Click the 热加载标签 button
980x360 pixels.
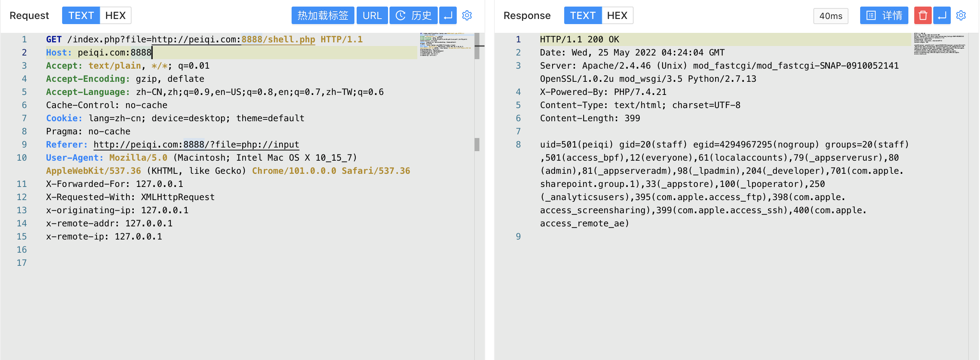(323, 15)
